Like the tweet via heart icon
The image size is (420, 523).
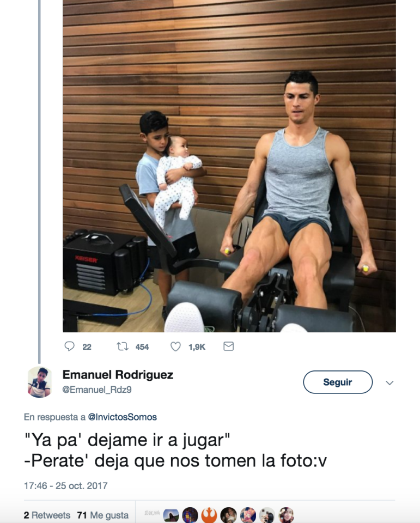(x=175, y=346)
